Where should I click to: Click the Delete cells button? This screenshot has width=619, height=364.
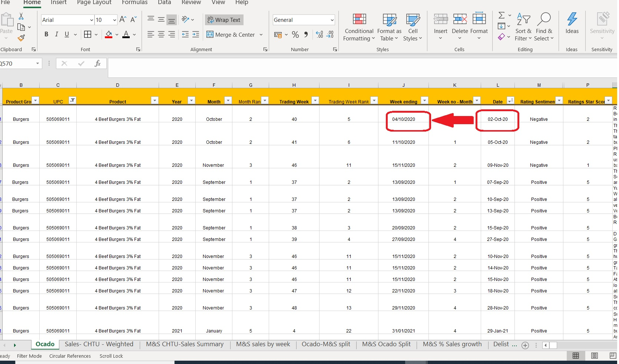pyautogui.click(x=460, y=27)
